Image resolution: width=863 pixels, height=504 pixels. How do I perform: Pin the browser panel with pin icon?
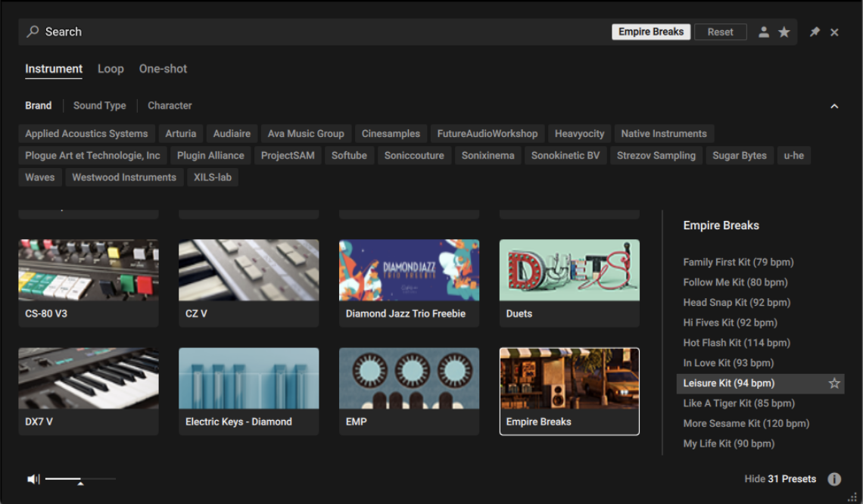(x=815, y=32)
